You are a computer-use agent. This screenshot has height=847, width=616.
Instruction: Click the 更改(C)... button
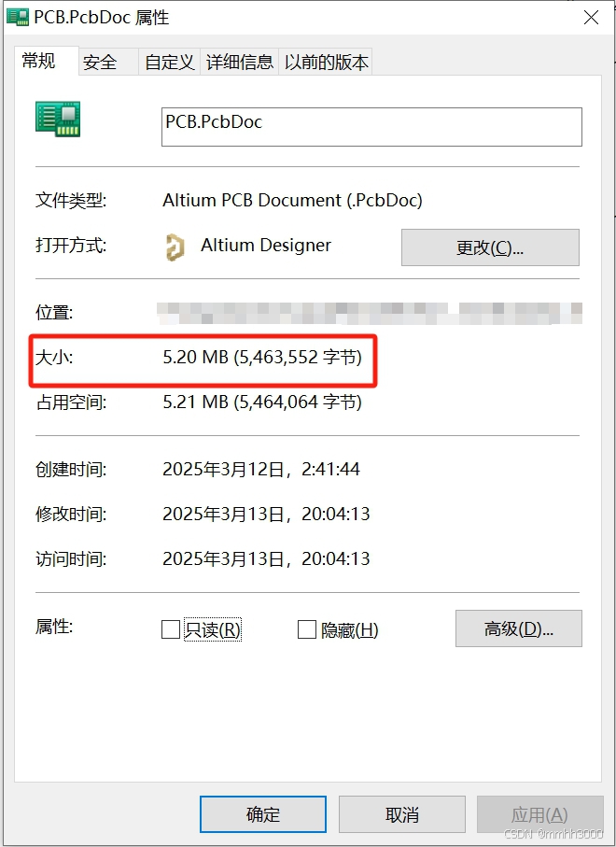pyautogui.click(x=490, y=247)
